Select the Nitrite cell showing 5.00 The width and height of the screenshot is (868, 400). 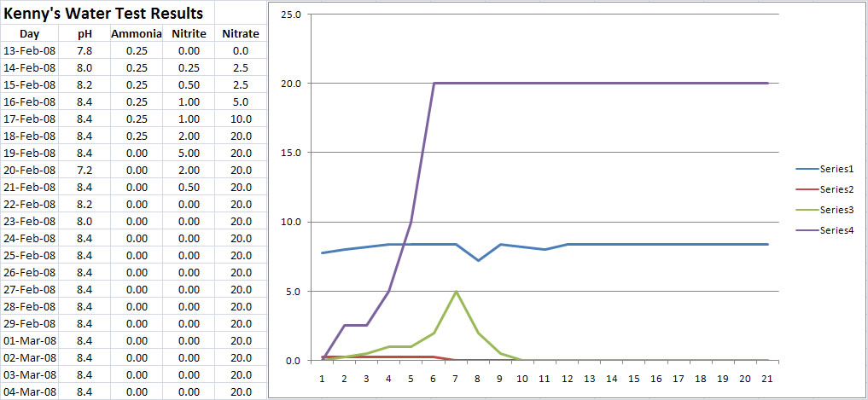[188, 154]
